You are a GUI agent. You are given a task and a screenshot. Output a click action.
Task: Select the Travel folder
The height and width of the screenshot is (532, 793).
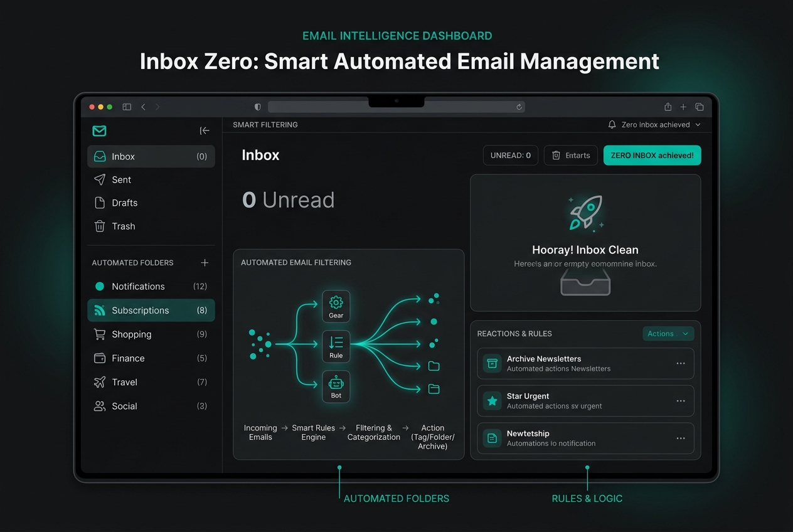click(151, 382)
